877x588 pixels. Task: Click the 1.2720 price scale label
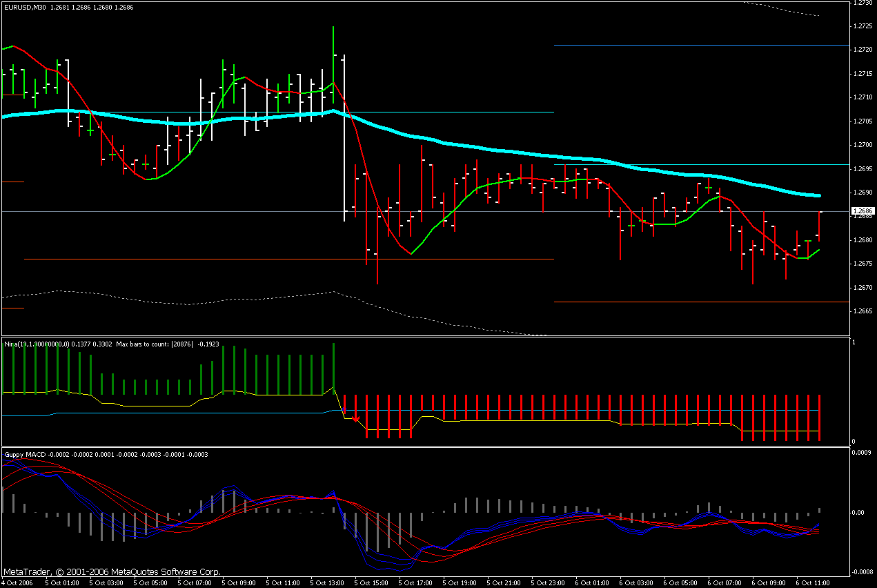(x=861, y=50)
